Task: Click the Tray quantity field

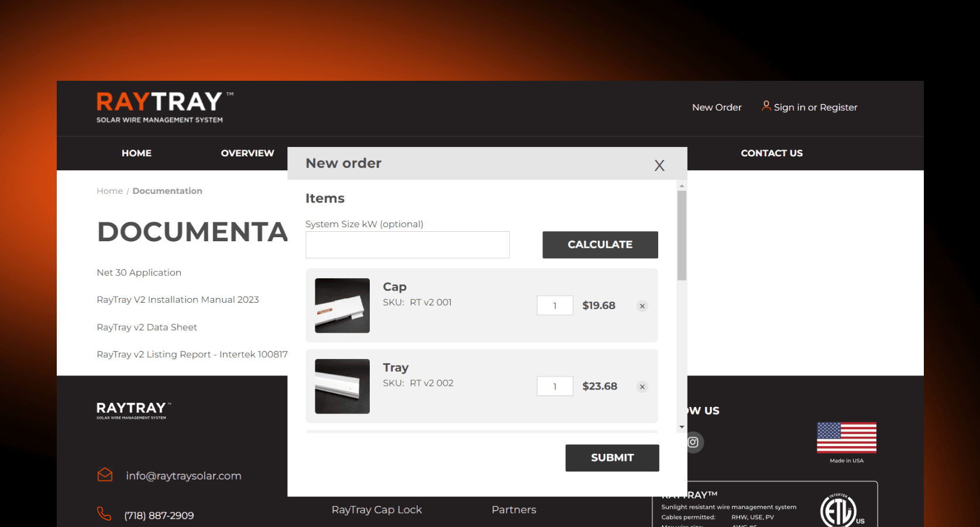Action: click(x=555, y=386)
